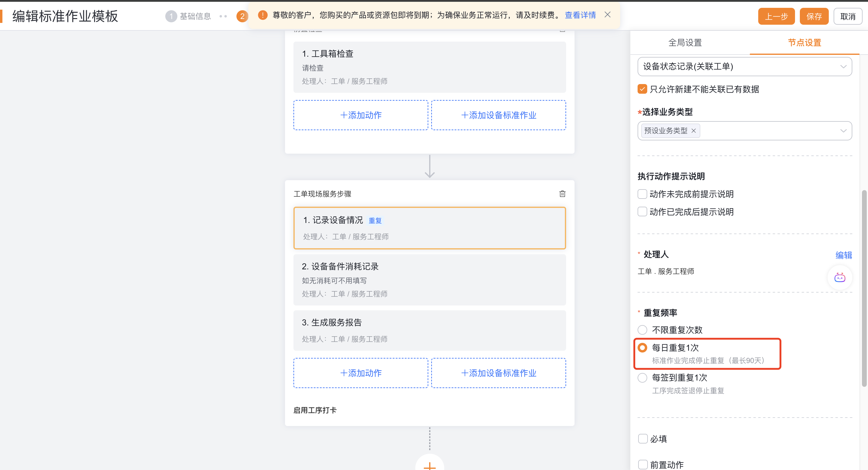The image size is (868, 470).
Task: Switch to 节点设置 tab
Action: (x=804, y=43)
